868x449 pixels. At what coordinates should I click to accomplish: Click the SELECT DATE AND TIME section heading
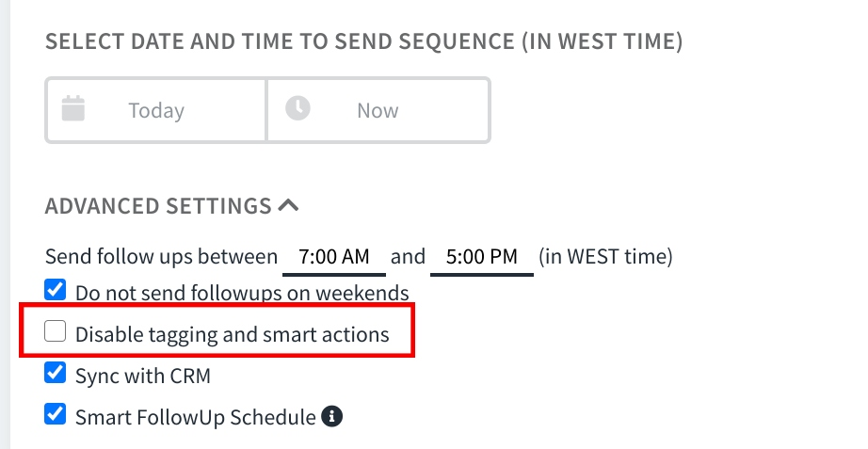coord(363,42)
